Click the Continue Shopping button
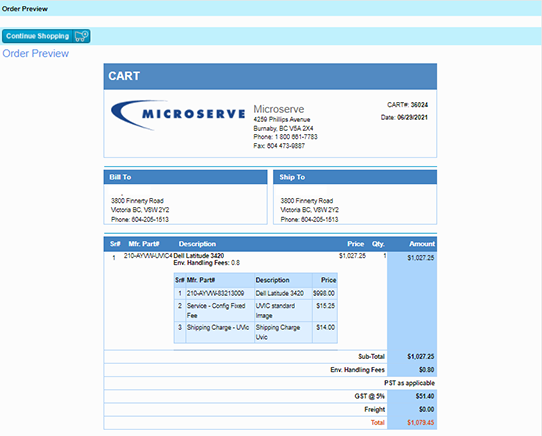 (46, 36)
